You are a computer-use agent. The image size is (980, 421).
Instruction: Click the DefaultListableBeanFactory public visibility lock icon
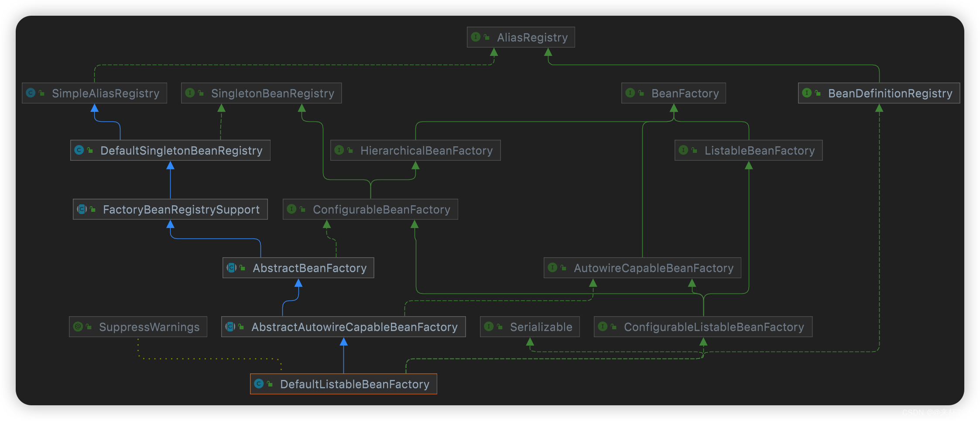[270, 384]
